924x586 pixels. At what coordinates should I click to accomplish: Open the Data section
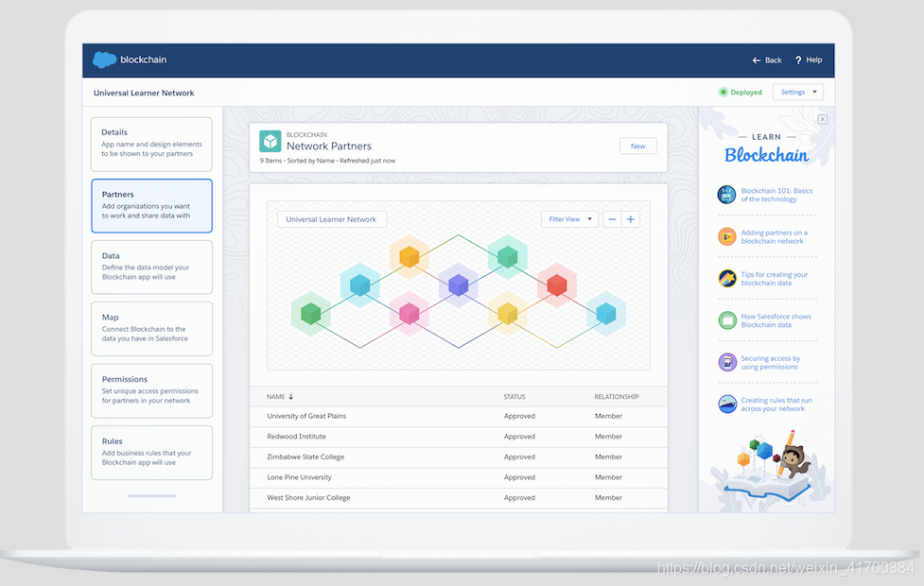click(151, 267)
